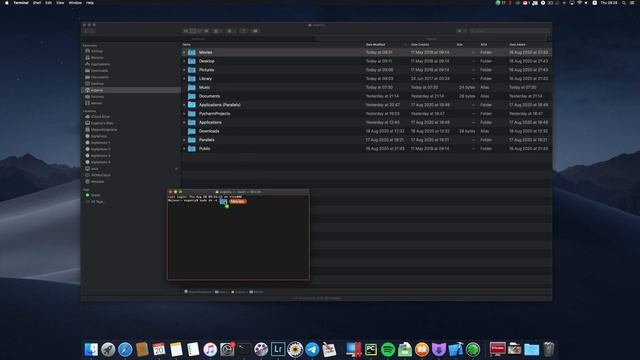
Task: Open Spotlight search in the menu bar
Action: 624,3
